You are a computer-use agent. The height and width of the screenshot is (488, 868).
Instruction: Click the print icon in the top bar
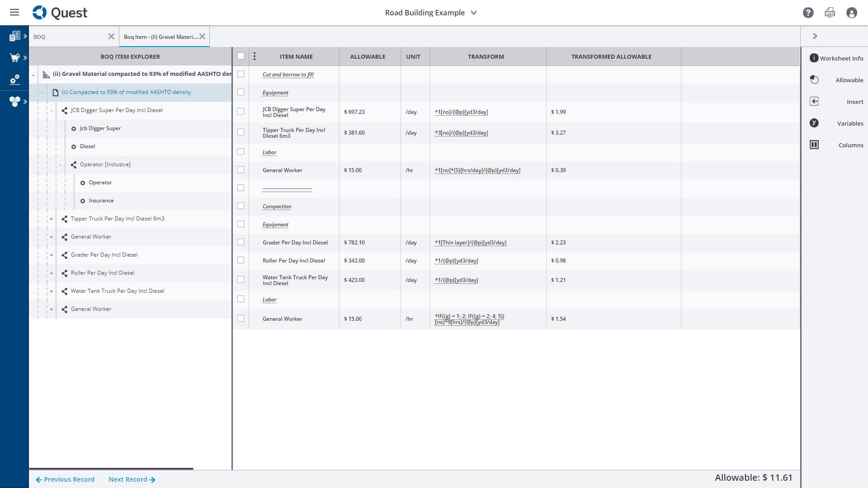coord(830,13)
